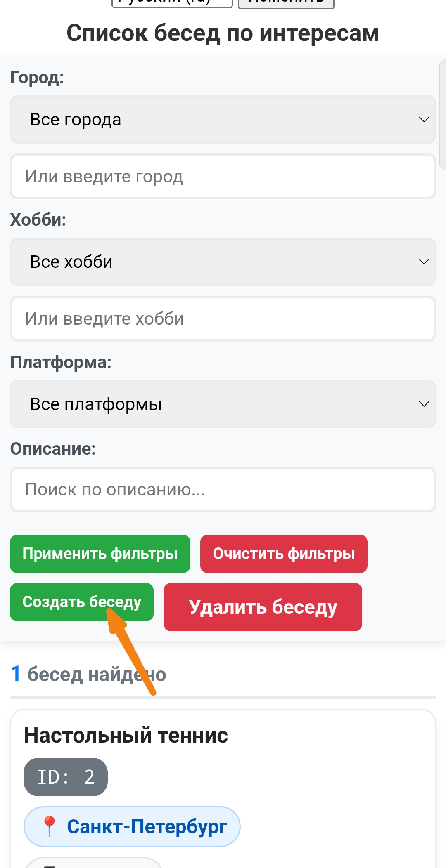Focus the Поиск по описанию search field
This screenshot has height=868, width=446.
(x=223, y=490)
